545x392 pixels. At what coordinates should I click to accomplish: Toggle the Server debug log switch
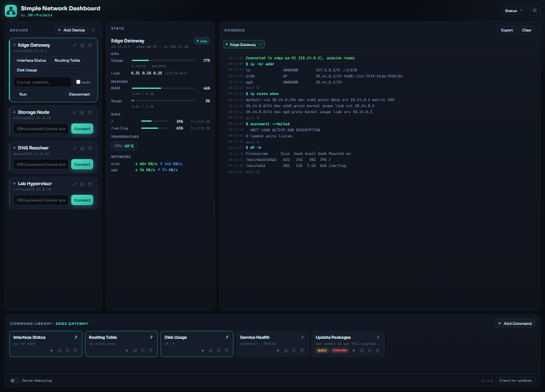coord(15,381)
